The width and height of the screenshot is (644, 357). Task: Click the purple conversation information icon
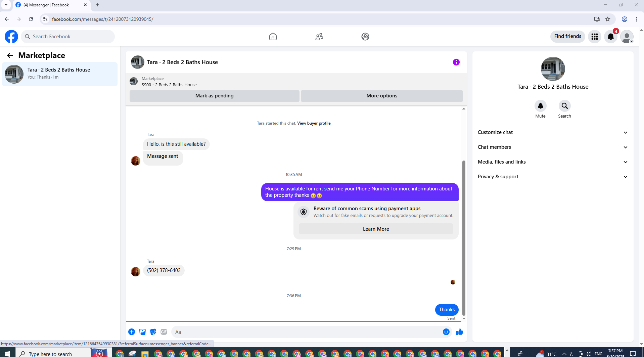pyautogui.click(x=456, y=62)
